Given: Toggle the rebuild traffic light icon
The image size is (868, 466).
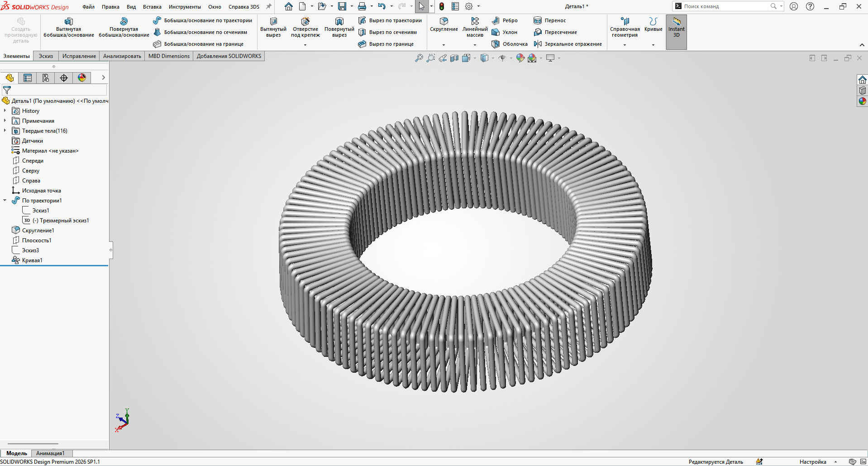Looking at the screenshot, I should point(442,6).
